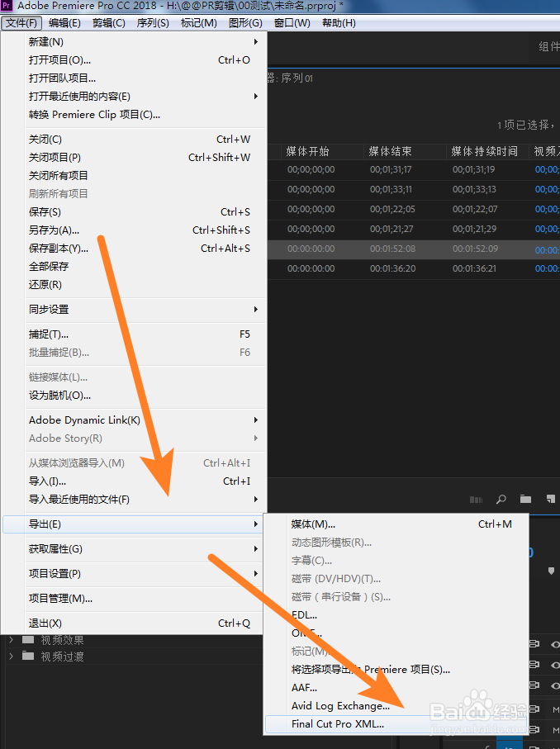Viewport: 560px width, 749px height.
Task: Select 退出(X) menu item
Action: pyautogui.click(x=133, y=623)
